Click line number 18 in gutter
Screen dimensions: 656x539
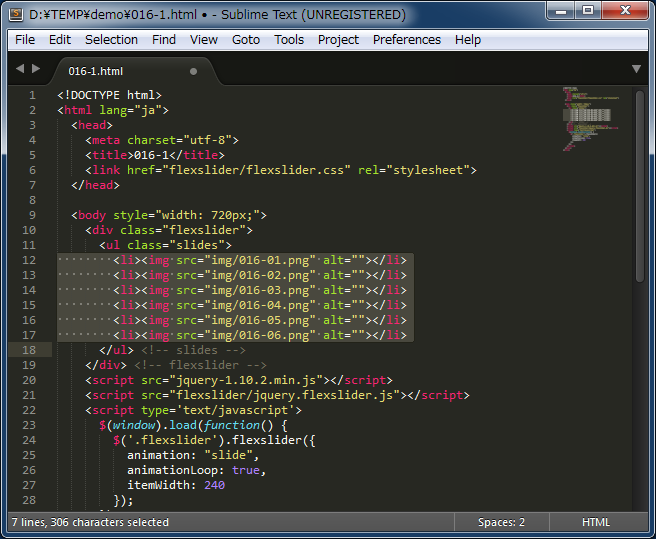[29, 350]
